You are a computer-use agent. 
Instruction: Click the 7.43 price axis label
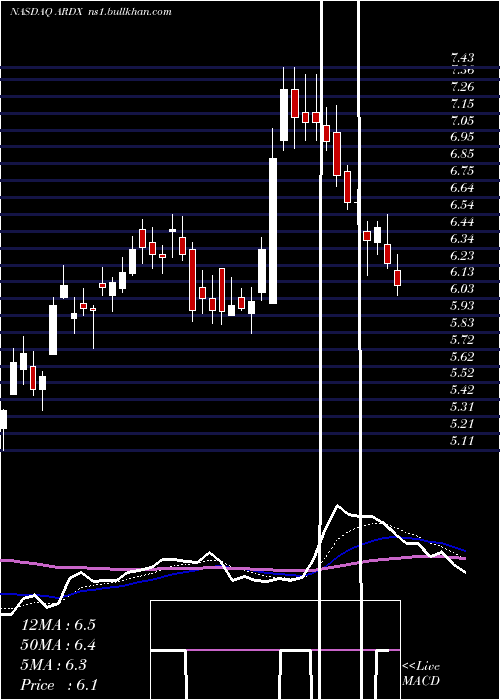pyautogui.click(x=462, y=58)
